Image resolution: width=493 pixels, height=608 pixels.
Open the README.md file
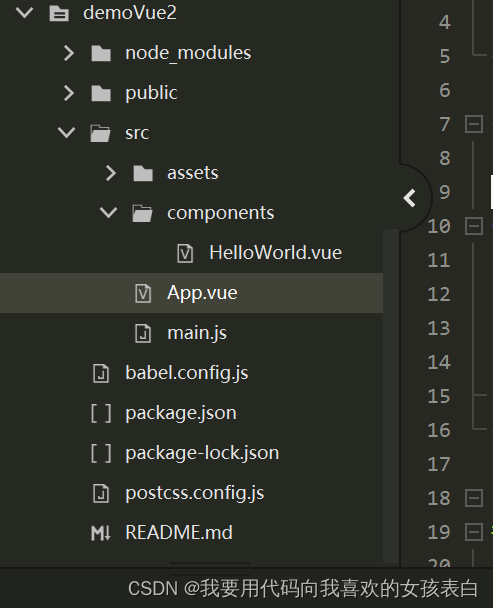179,533
